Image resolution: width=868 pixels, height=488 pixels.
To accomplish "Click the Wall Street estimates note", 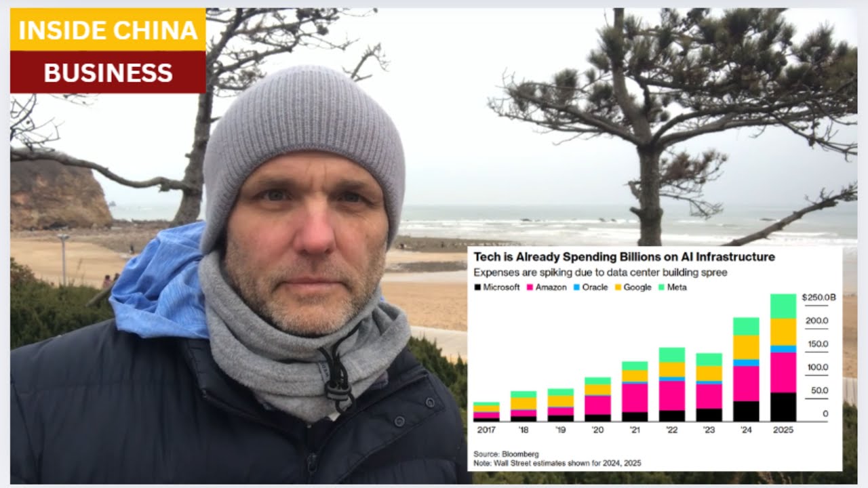I will click(x=557, y=464).
